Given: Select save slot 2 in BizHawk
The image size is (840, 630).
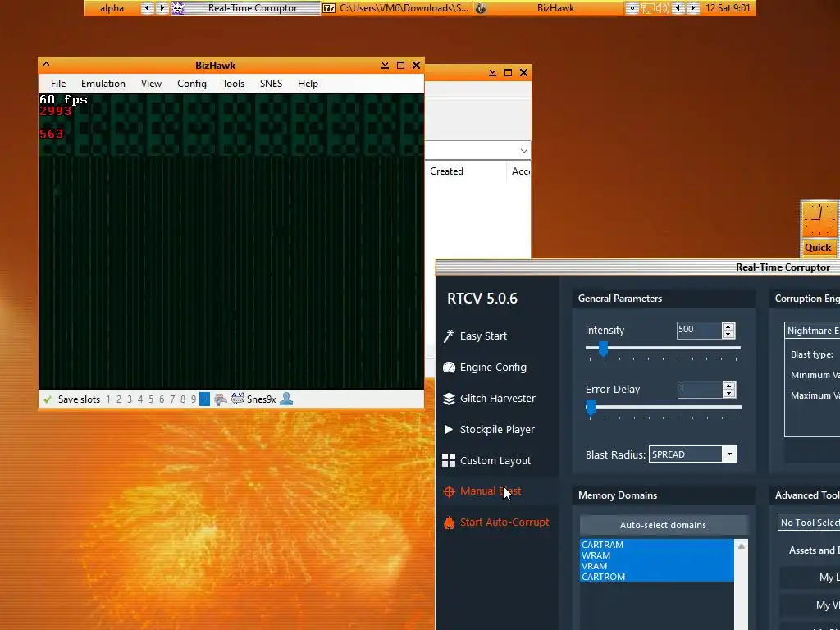Looking at the screenshot, I should (119, 399).
